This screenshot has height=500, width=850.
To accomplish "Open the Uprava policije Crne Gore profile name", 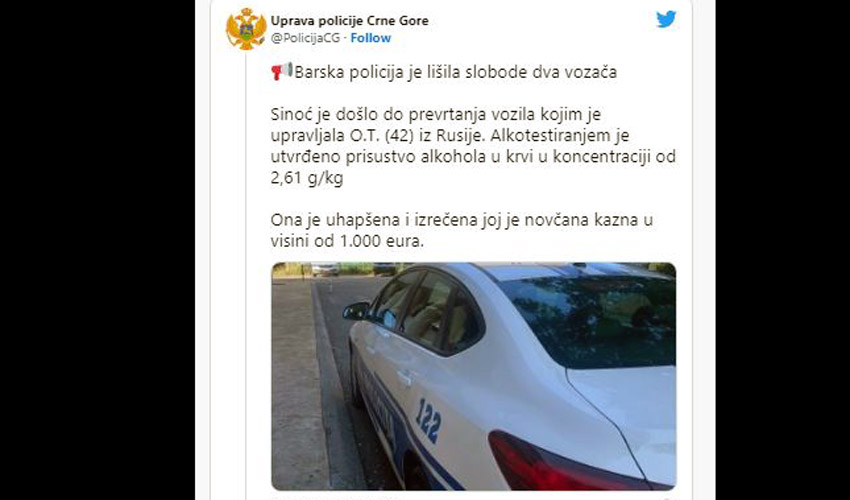I will (350, 21).
